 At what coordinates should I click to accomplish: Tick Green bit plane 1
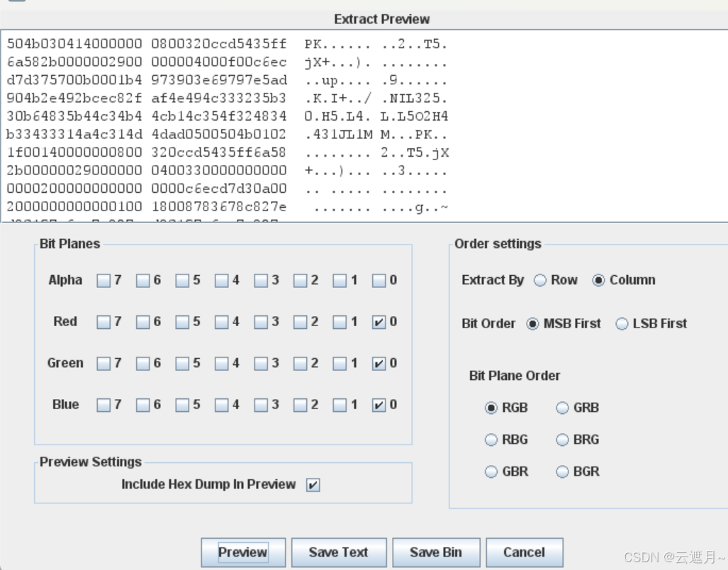point(340,363)
